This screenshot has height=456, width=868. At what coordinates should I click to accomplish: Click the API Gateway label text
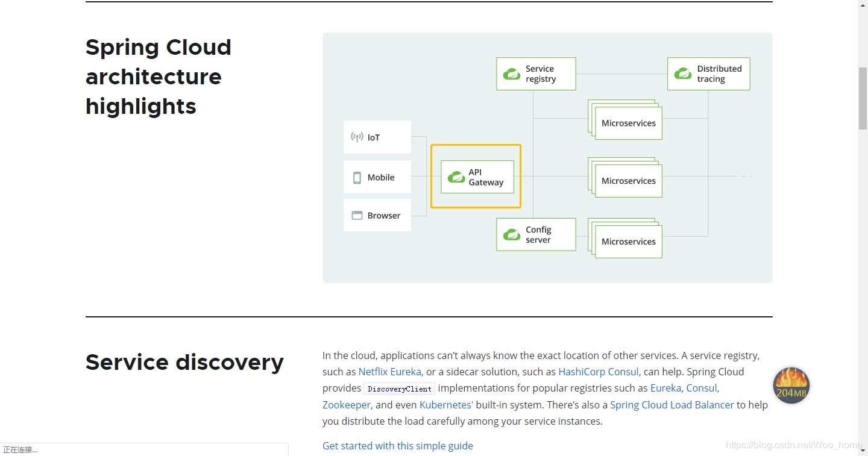[x=486, y=177]
